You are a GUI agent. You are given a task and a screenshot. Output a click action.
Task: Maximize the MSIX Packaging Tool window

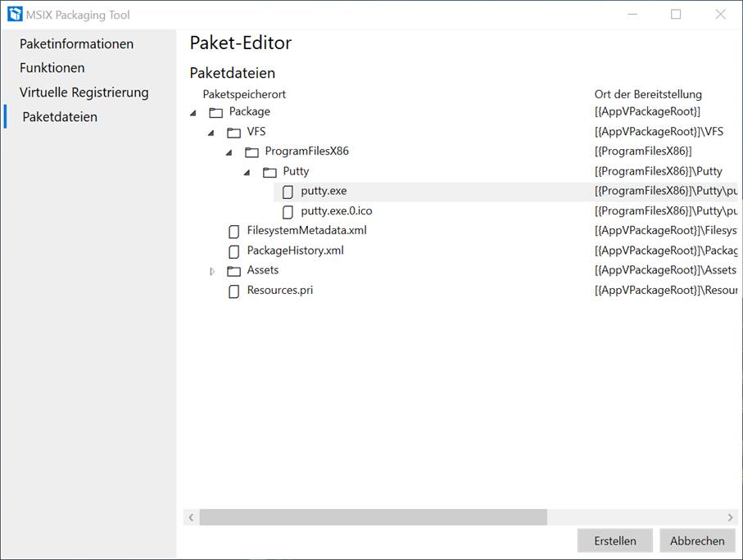[x=676, y=14]
